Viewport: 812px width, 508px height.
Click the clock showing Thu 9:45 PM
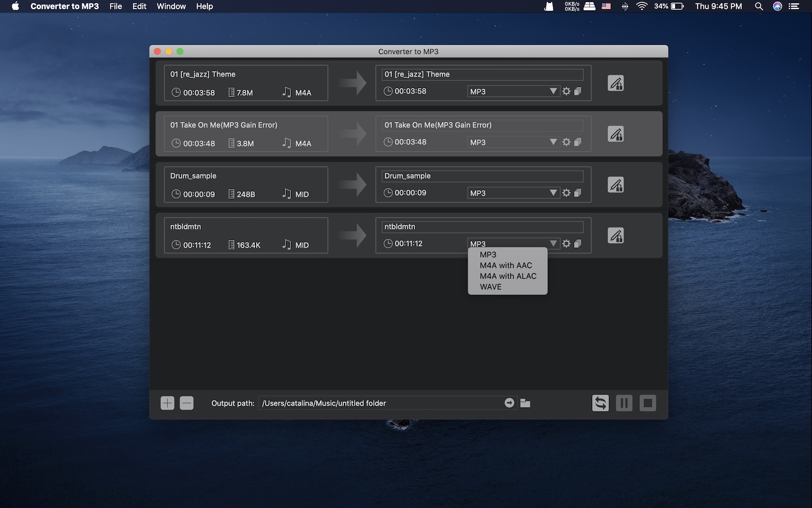[718, 6]
